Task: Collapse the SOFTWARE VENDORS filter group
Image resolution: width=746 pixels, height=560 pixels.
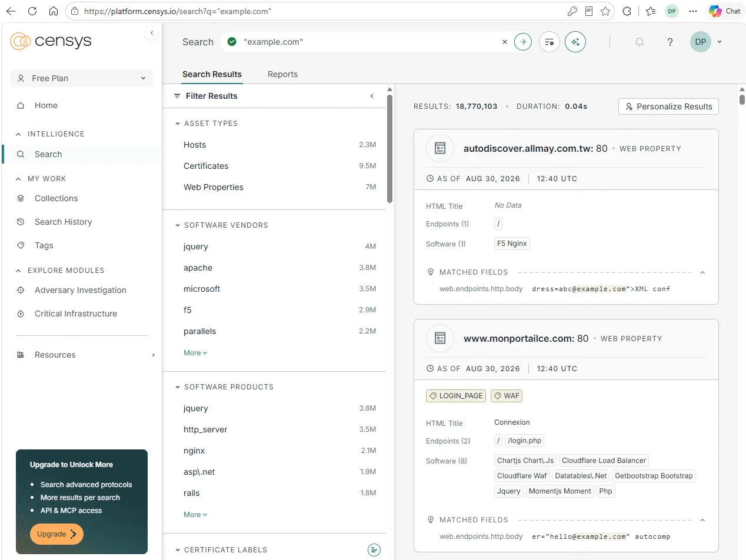Action: [x=178, y=225]
